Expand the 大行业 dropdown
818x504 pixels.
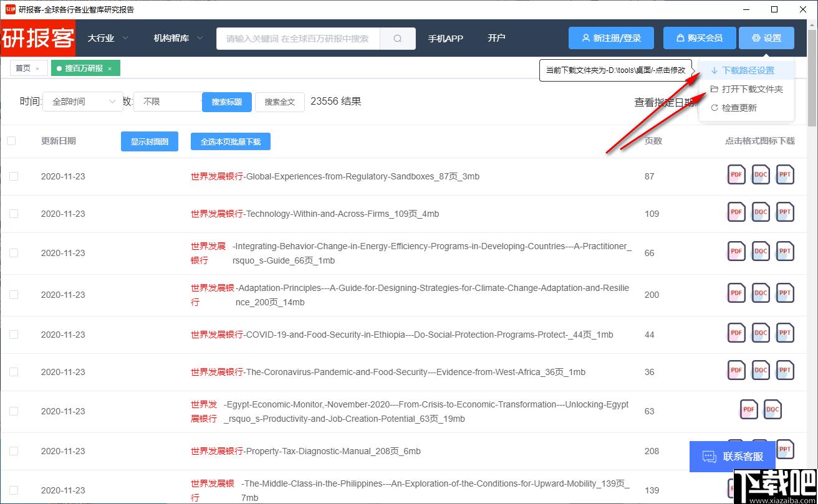coord(108,38)
